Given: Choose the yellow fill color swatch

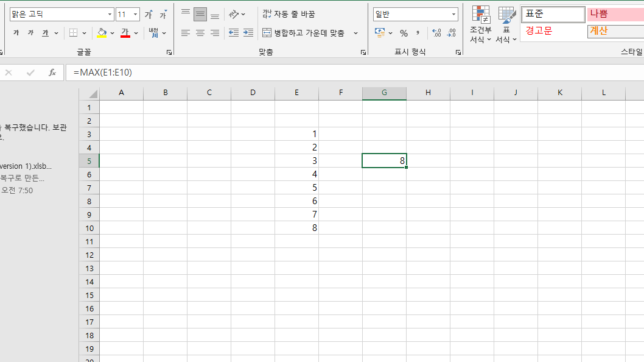Looking at the screenshot, I should (102, 37).
